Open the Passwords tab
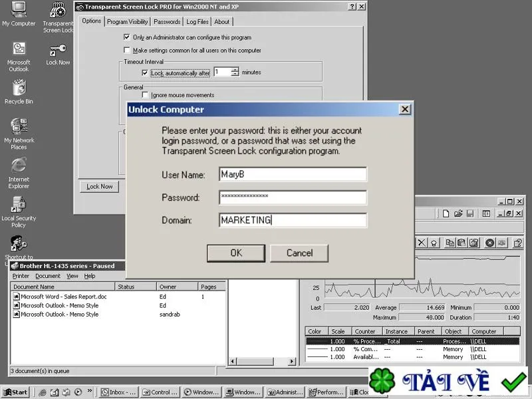Screen dimensions: 532x399 click(167, 22)
